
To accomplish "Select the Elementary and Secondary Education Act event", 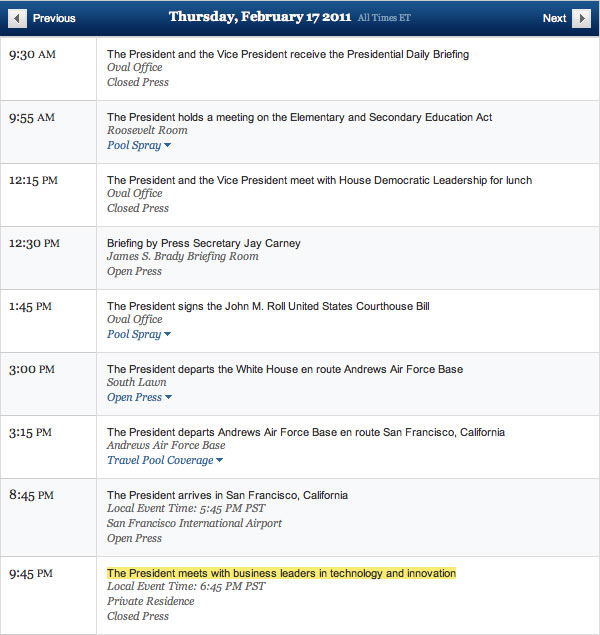I will click(x=299, y=117).
